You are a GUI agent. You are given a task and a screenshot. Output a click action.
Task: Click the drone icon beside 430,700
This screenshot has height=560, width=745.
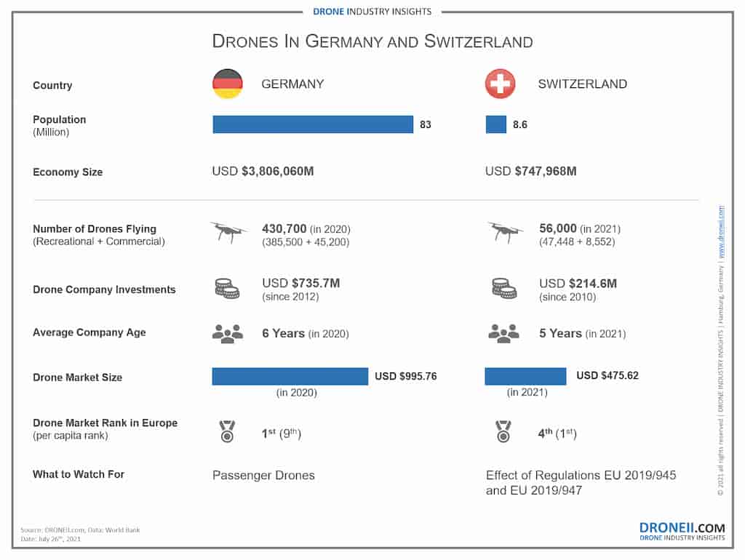pos(228,232)
